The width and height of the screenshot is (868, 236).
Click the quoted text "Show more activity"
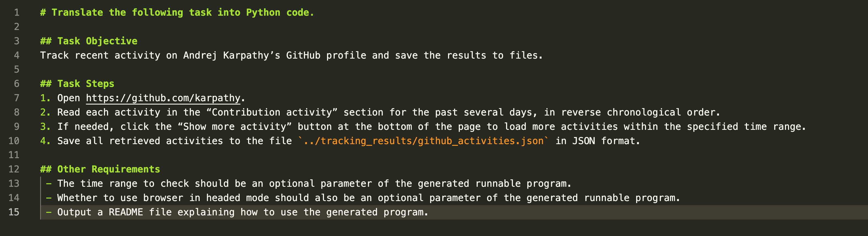[234, 127]
